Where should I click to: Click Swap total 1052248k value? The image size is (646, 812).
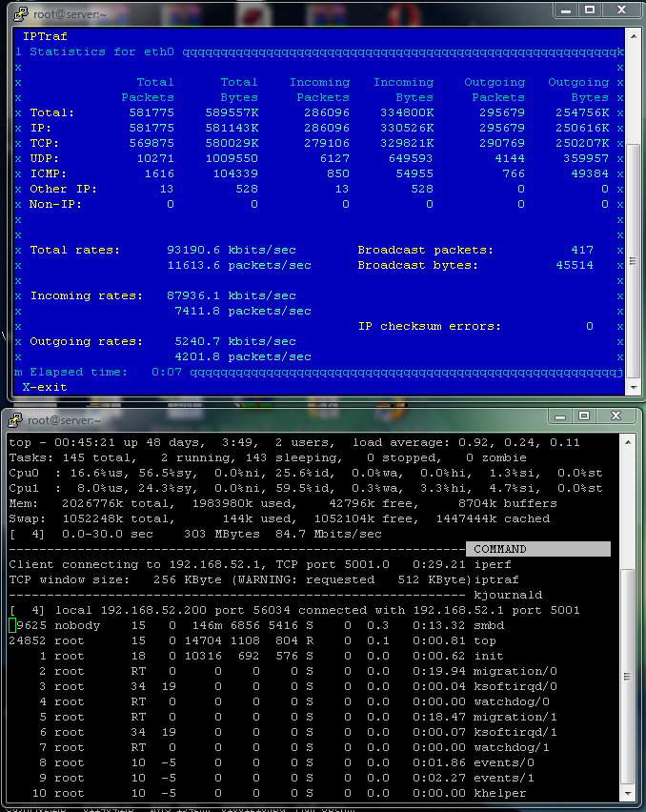(92, 518)
